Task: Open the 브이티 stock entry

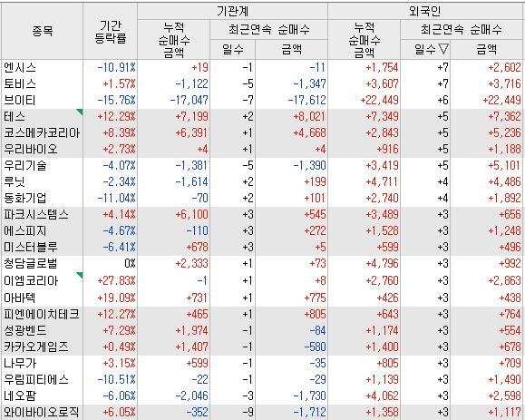Action: (x=20, y=100)
